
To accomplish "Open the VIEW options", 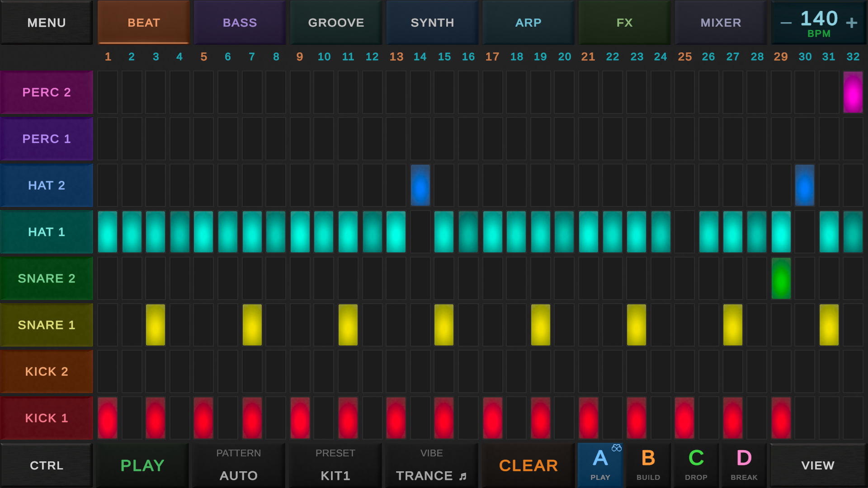I will (x=818, y=465).
